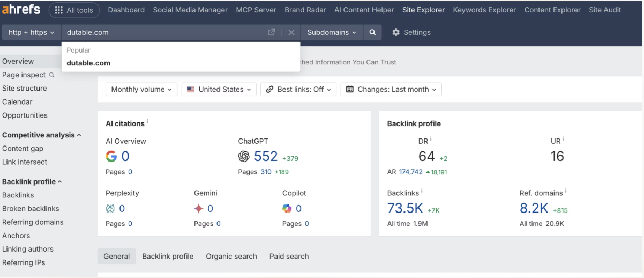Image resolution: width=644 pixels, height=278 pixels.
Task: Open Keywords Explorer
Action: point(484,10)
